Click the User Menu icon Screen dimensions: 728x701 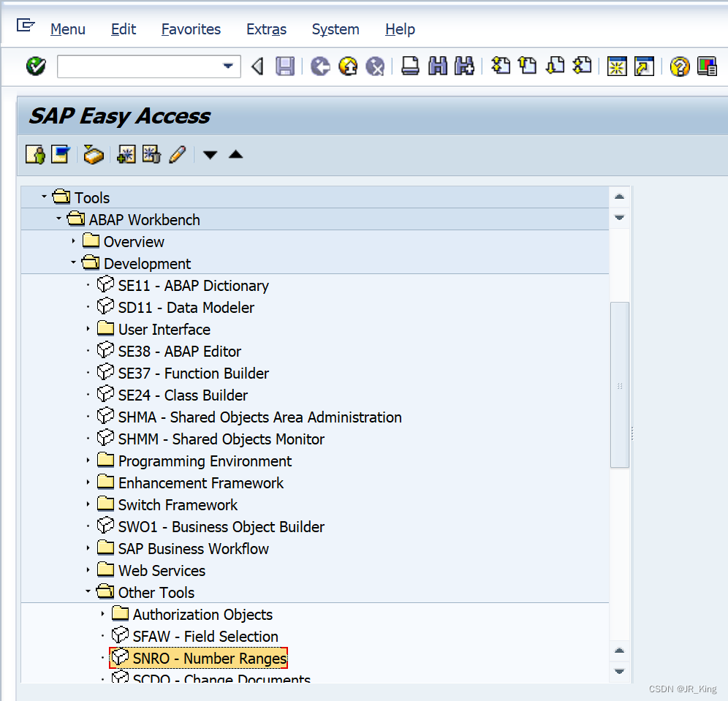[36, 154]
